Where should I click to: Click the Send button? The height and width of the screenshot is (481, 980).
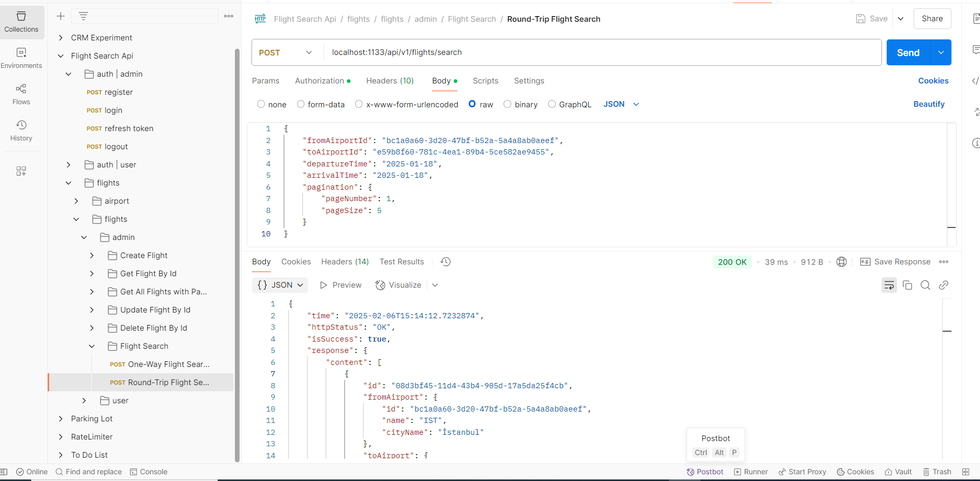[x=908, y=52]
